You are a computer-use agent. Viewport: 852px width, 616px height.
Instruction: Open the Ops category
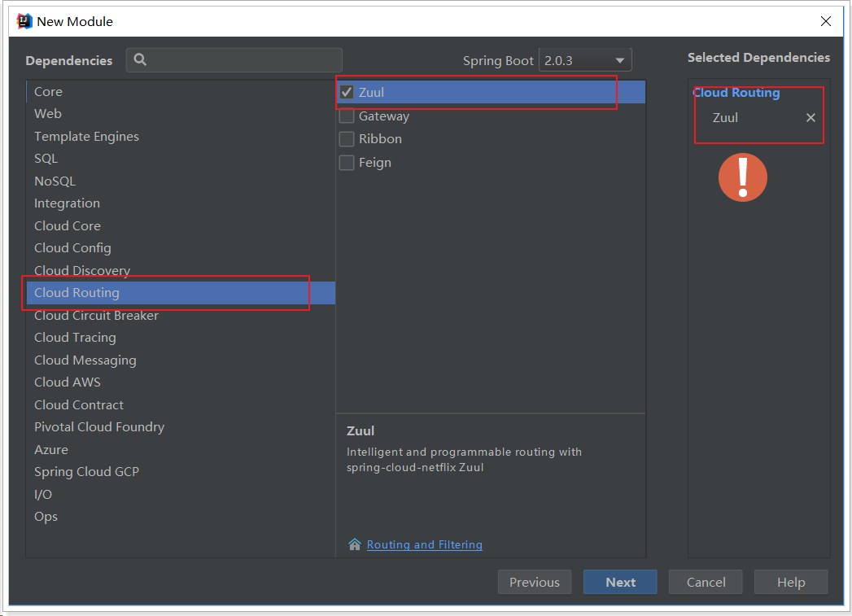(181, 517)
